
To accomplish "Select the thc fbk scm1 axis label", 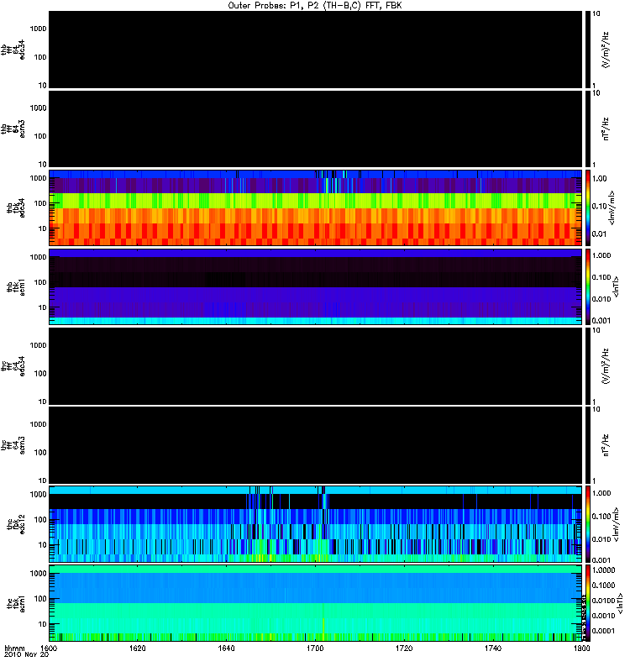I will pyautogui.click(x=16, y=603).
